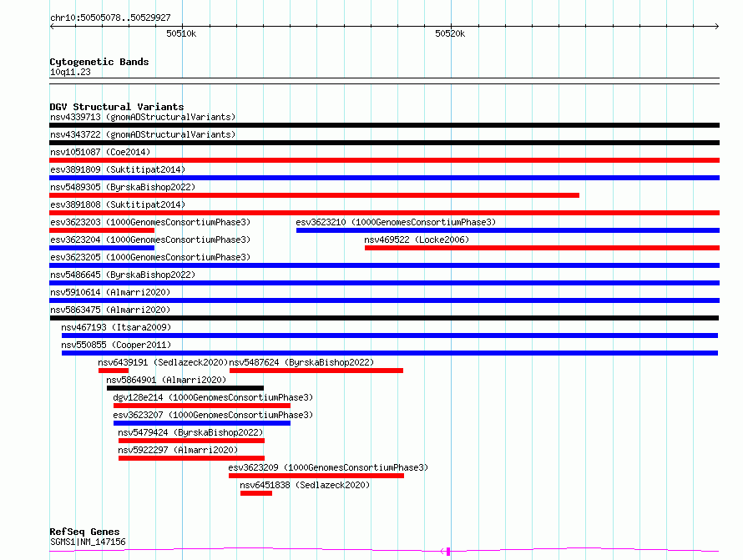Click the nsv5863475 (Almarri2020) black bar
This screenshot has width=743, height=560.
click(x=384, y=318)
